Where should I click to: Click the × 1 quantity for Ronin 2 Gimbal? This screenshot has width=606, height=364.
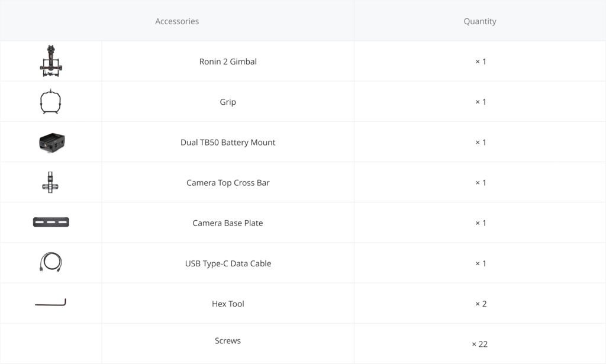pyautogui.click(x=481, y=62)
